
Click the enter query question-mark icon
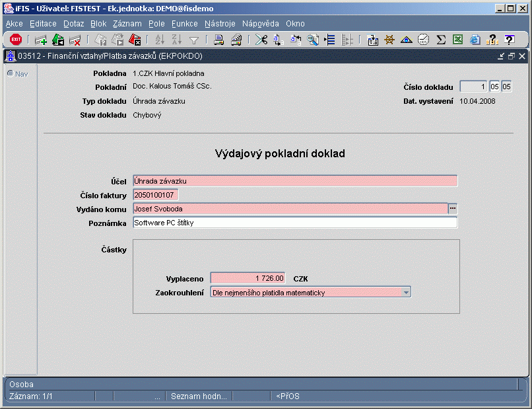[100, 40]
